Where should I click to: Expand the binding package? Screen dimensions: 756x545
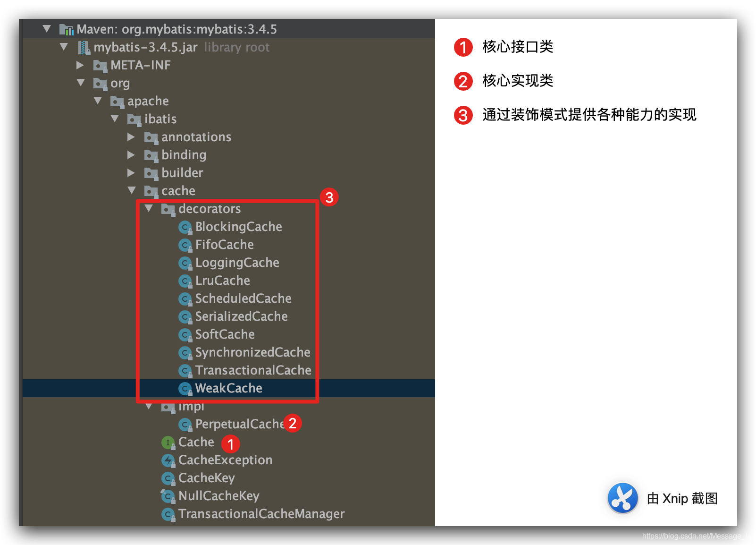coord(131,155)
